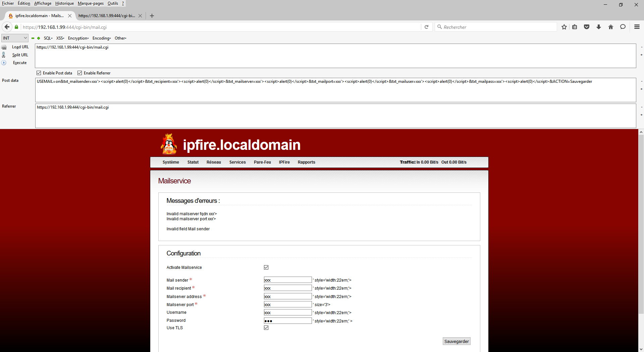
Task: Click the Execute label
Action: pyautogui.click(x=20, y=63)
